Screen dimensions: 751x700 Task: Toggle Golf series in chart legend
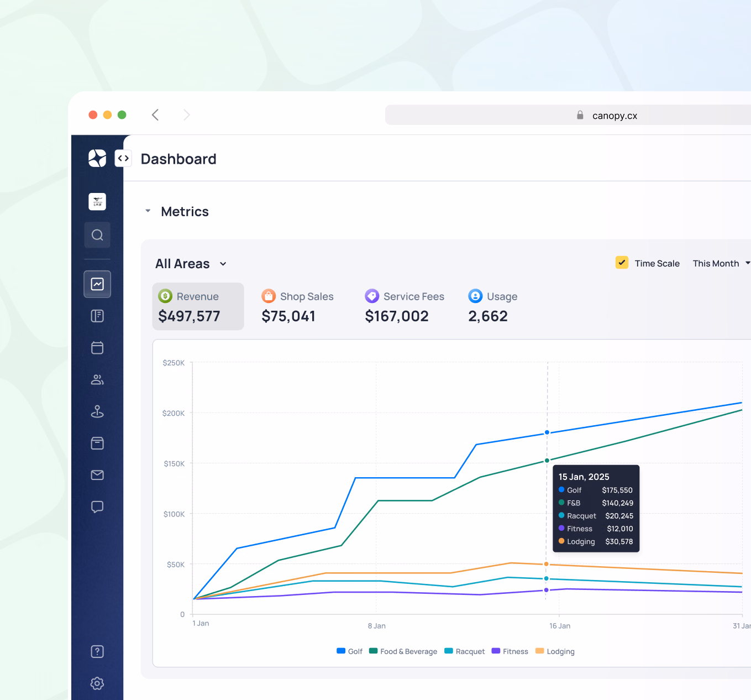click(x=350, y=651)
